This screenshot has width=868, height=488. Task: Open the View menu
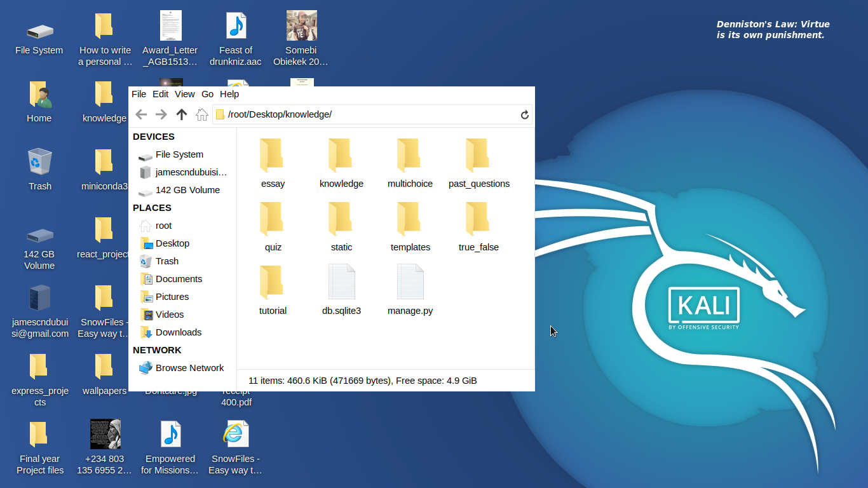(185, 94)
